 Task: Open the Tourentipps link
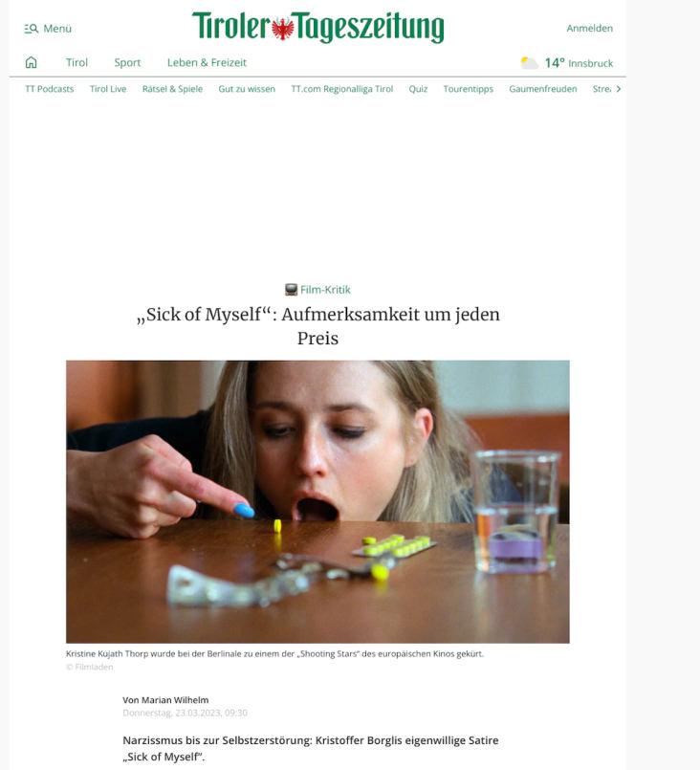(x=469, y=89)
